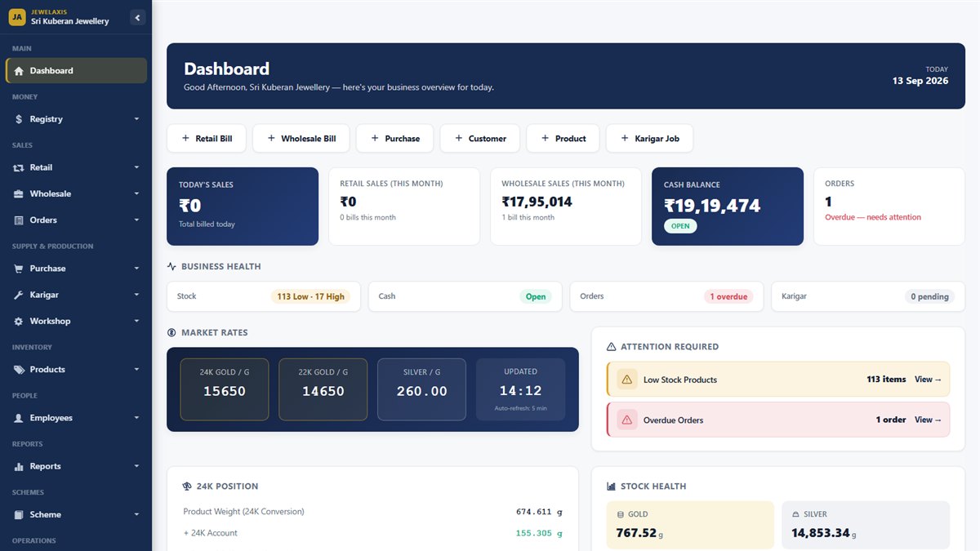Click the Orders list icon
980x551 pixels.
(x=19, y=220)
